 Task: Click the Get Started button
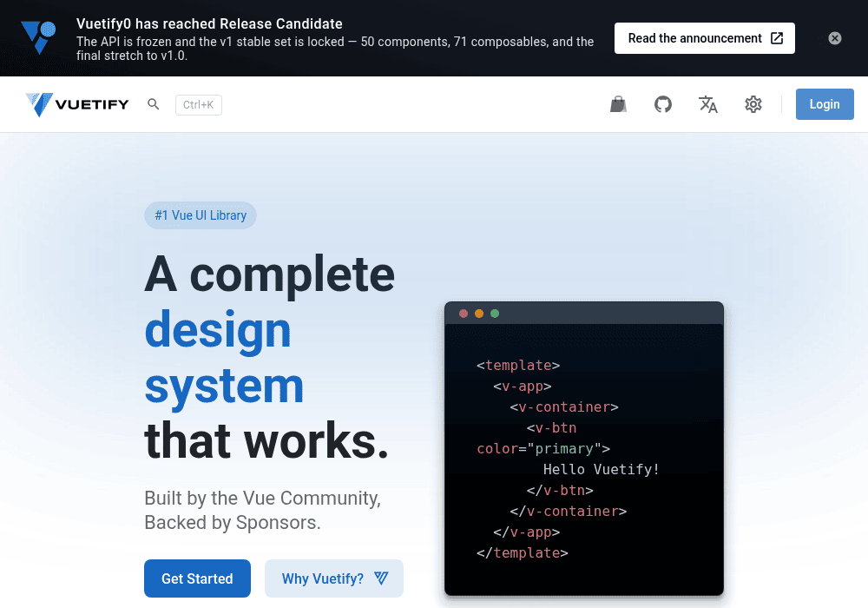(x=197, y=578)
